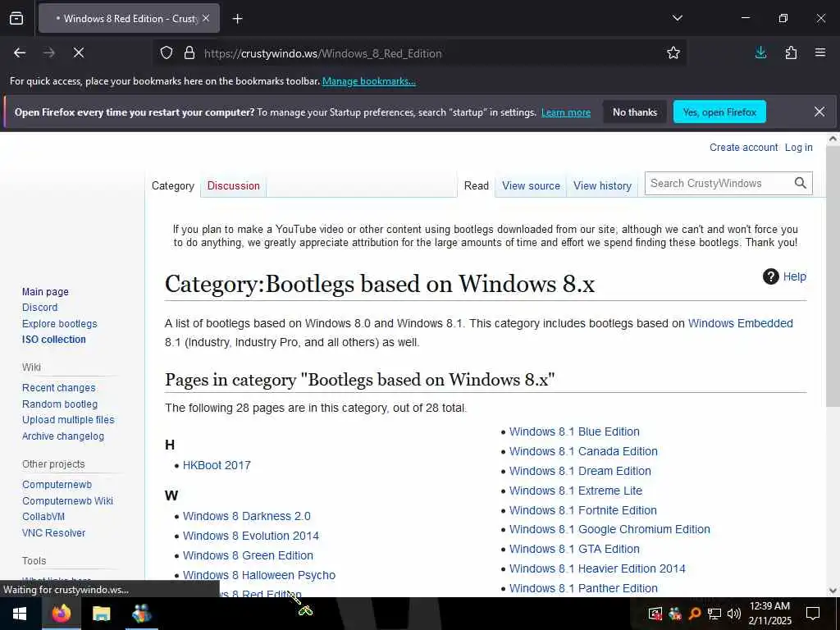The width and height of the screenshot is (840, 630).
Task: Open the Firefox application menu
Action: click(x=820, y=53)
